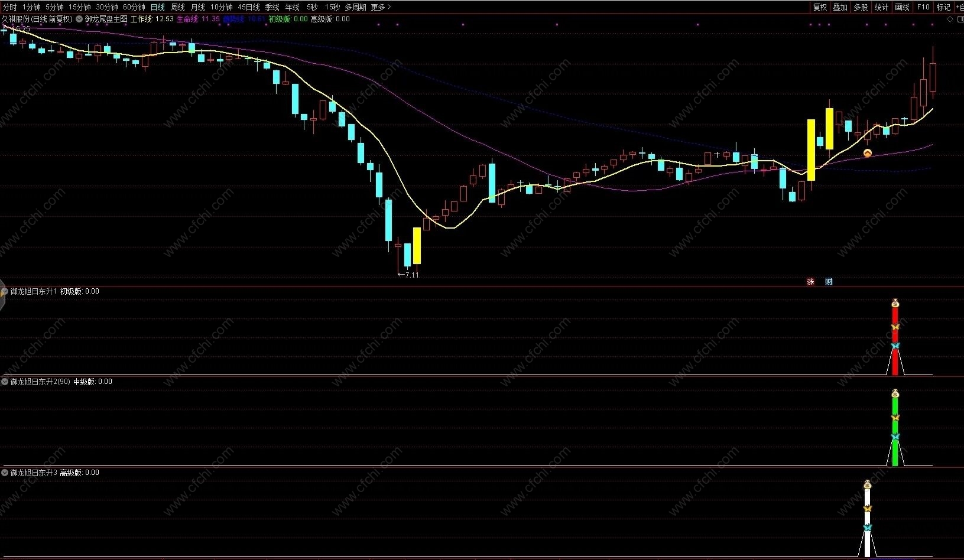This screenshot has height=560, width=964.
Task: Open the 御龙尾盘主图 indicator dropdown arrow
Action: point(79,19)
